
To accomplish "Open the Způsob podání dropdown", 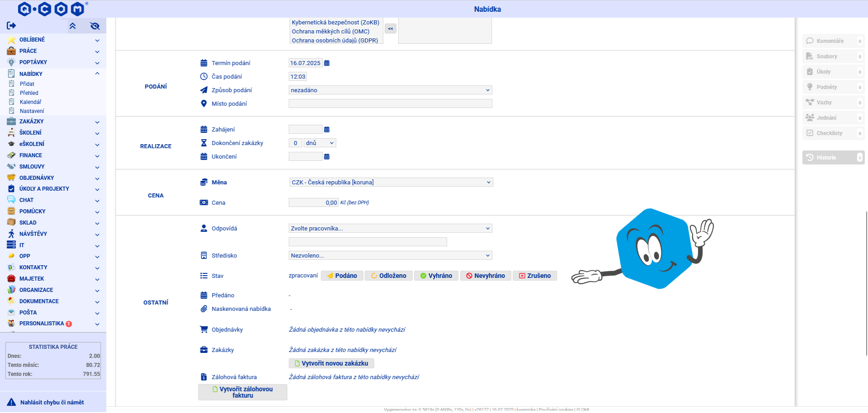I will point(390,90).
